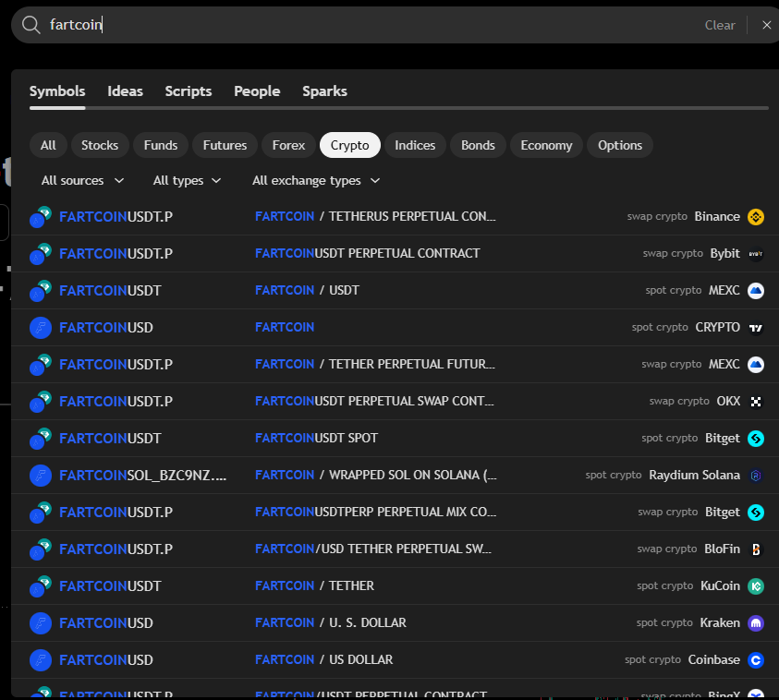Click MEXC logo on Tether Perpetual Futures row
Image resolution: width=779 pixels, height=700 pixels.
click(756, 365)
